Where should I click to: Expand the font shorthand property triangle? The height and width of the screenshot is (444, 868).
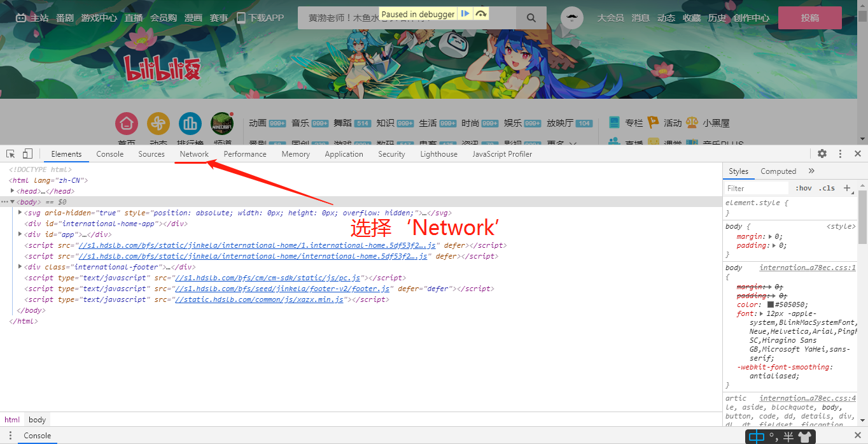tap(761, 313)
